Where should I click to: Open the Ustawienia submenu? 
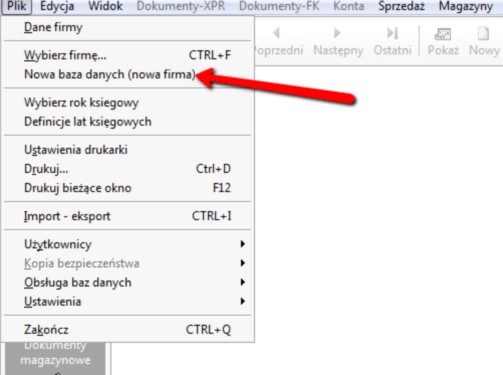128,302
